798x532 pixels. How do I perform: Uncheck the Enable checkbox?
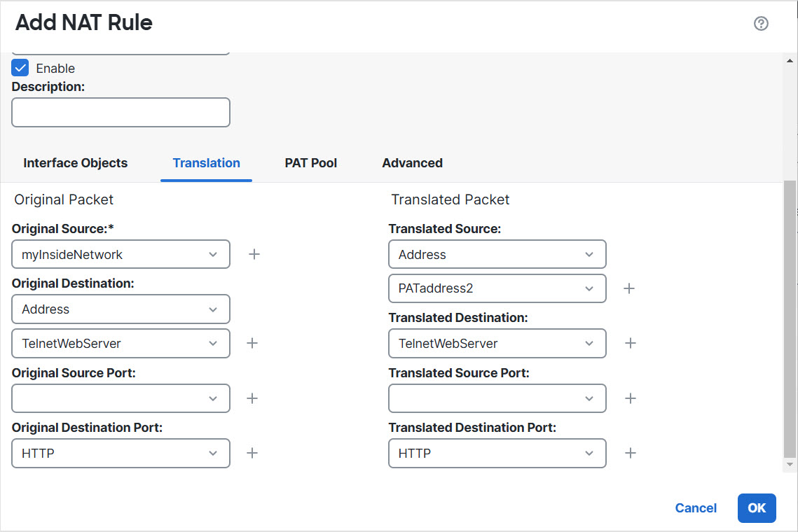(20, 68)
